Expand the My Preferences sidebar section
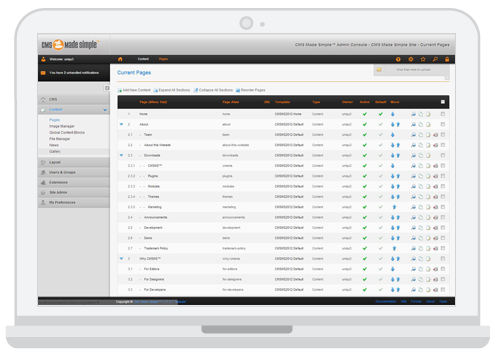The width and height of the screenshot is (499, 360). [x=74, y=202]
